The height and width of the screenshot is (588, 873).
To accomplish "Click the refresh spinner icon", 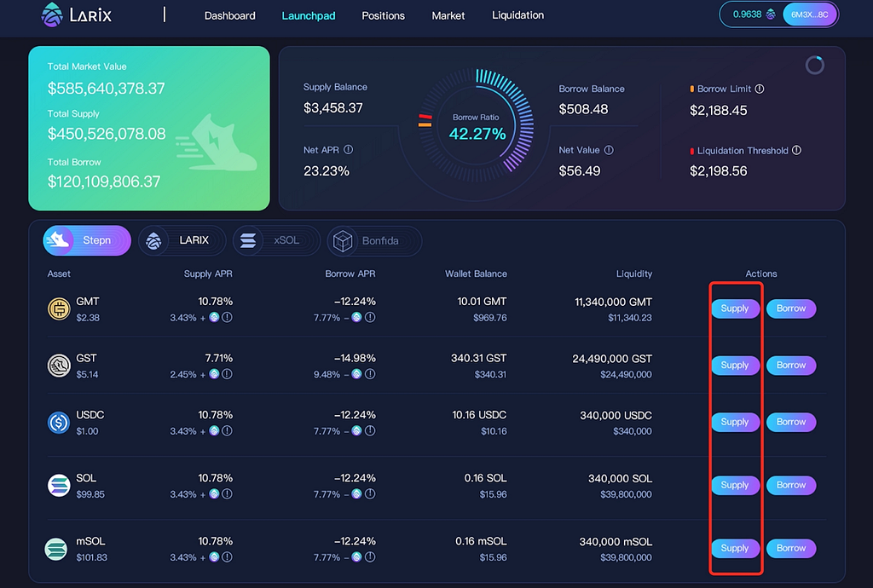I will [814, 65].
